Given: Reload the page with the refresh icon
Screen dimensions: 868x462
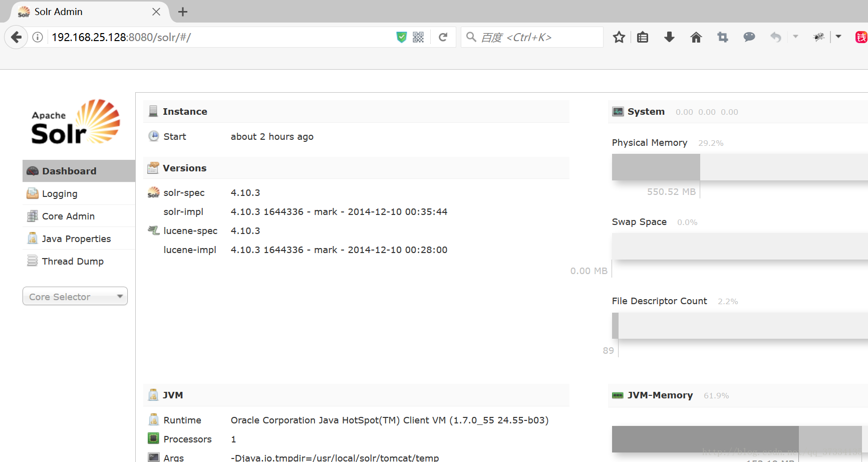Looking at the screenshot, I should [x=443, y=37].
